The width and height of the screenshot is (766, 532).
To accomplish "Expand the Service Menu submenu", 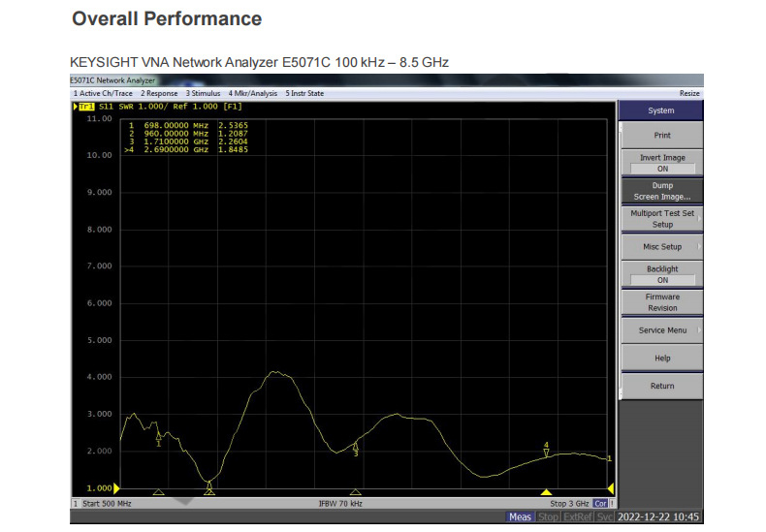I will tap(662, 330).
